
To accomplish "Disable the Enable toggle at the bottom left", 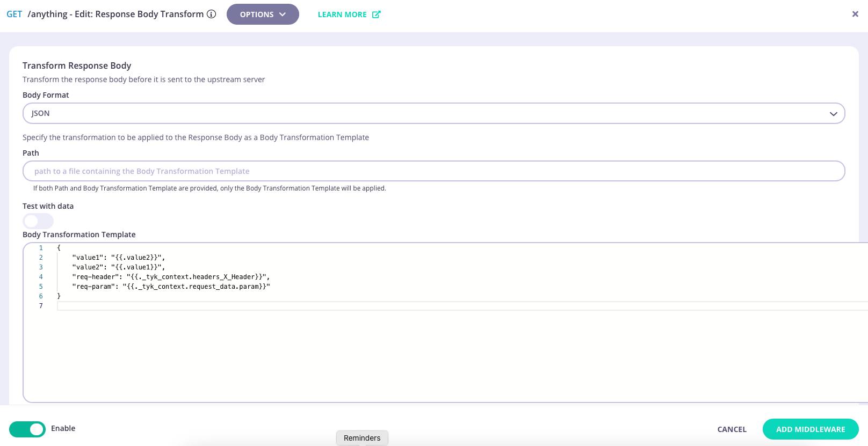I will tap(27, 429).
